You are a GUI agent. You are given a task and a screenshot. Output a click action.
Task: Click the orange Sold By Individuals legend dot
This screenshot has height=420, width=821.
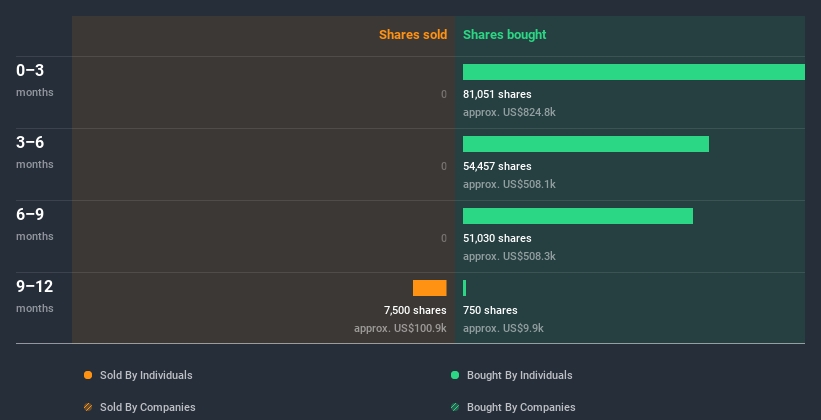88,375
